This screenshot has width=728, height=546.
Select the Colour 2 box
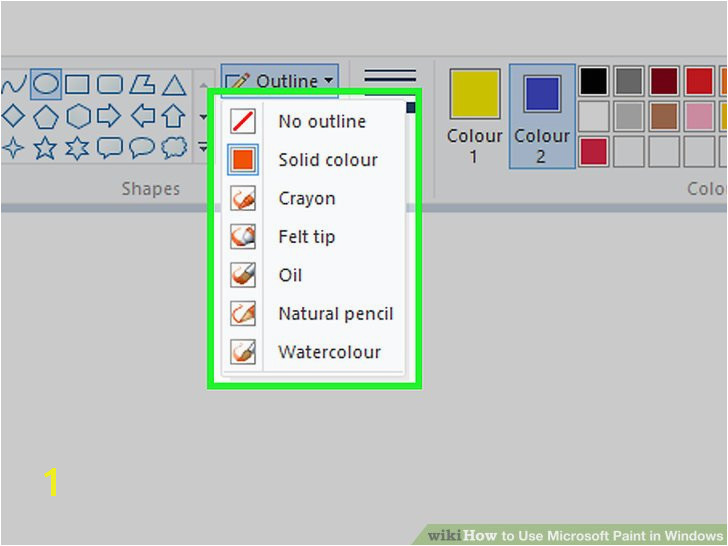tap(542, 116)
